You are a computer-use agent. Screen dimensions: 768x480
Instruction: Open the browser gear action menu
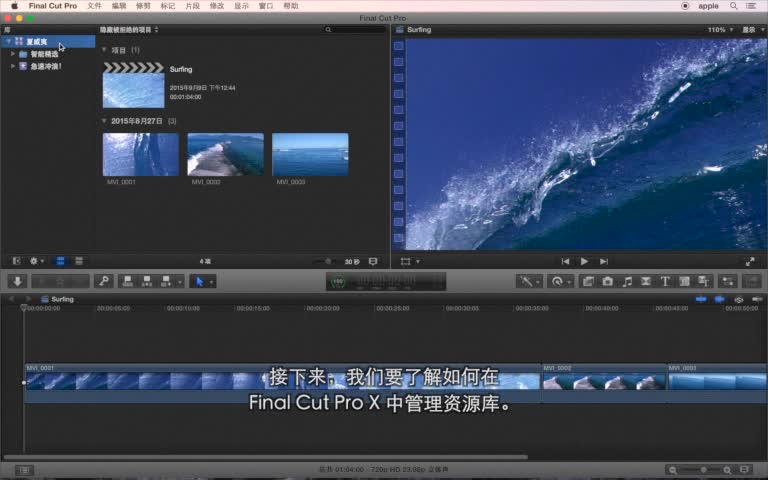point(36,261)
